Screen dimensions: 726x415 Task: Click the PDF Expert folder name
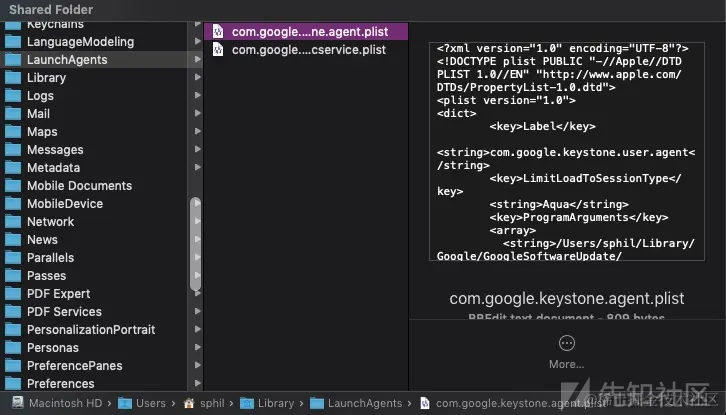point(59,294)
